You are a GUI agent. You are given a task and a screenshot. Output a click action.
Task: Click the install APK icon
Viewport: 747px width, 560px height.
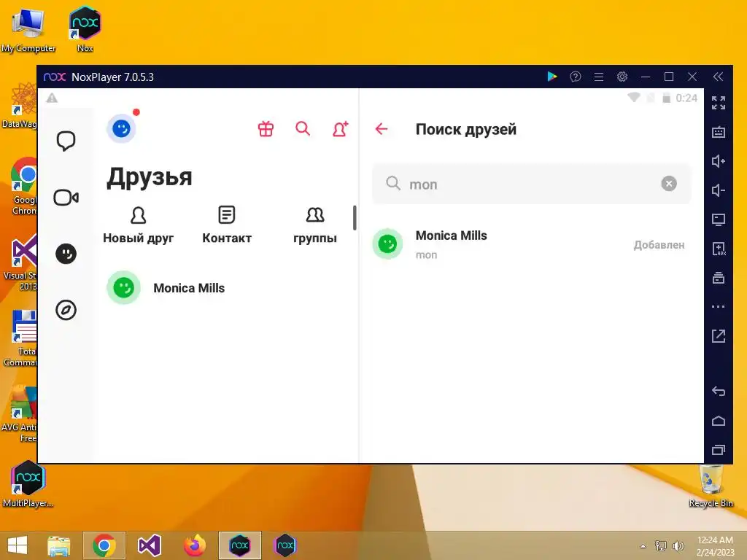(719, 249)
